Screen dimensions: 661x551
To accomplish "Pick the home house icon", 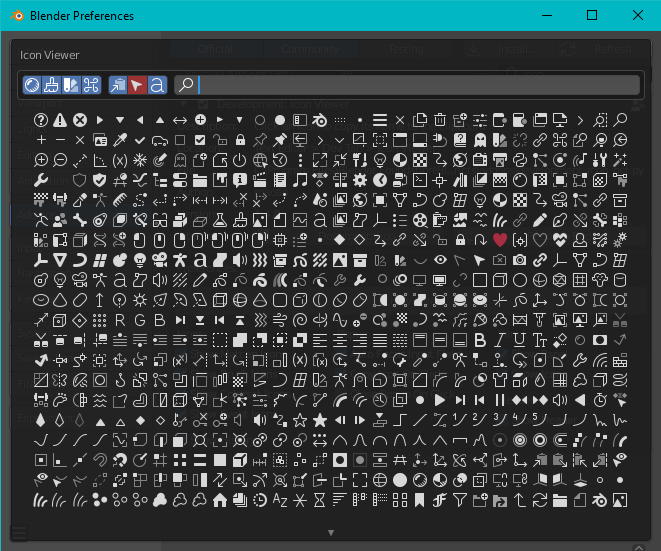I will pos(220,500).
